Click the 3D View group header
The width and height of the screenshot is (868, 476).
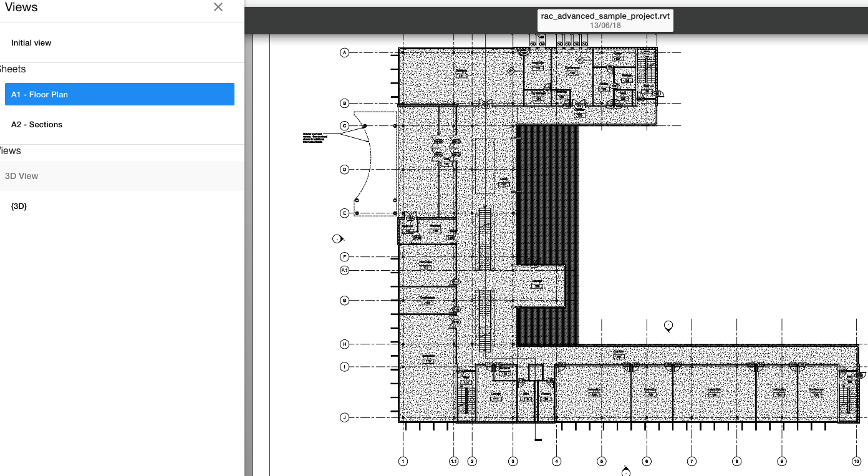(x=22, y=176)
